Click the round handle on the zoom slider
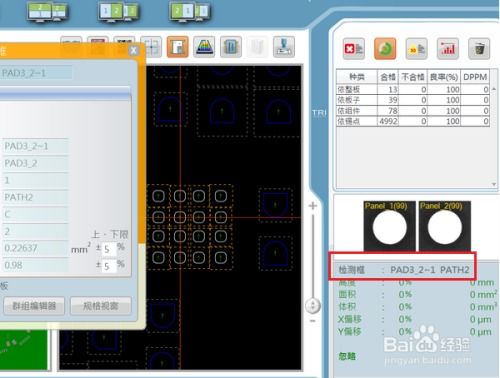The image size is (500, 378). coord(313,305)
